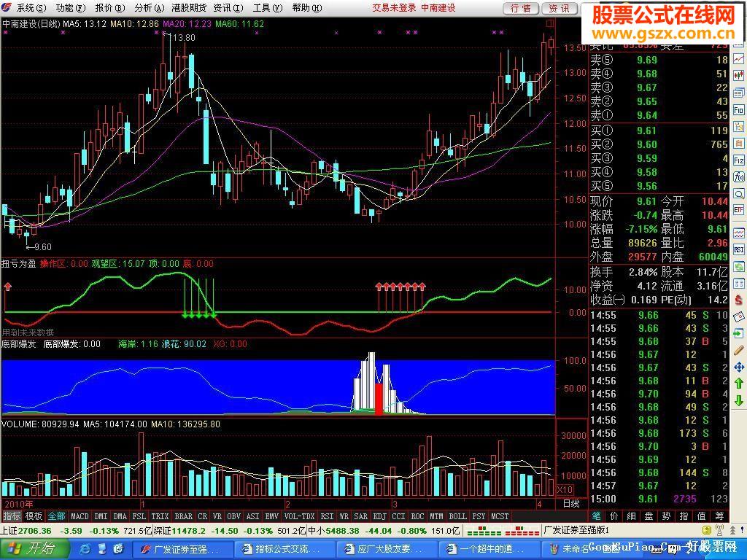Open the 功能(F) menu

[x=71, y=8]
